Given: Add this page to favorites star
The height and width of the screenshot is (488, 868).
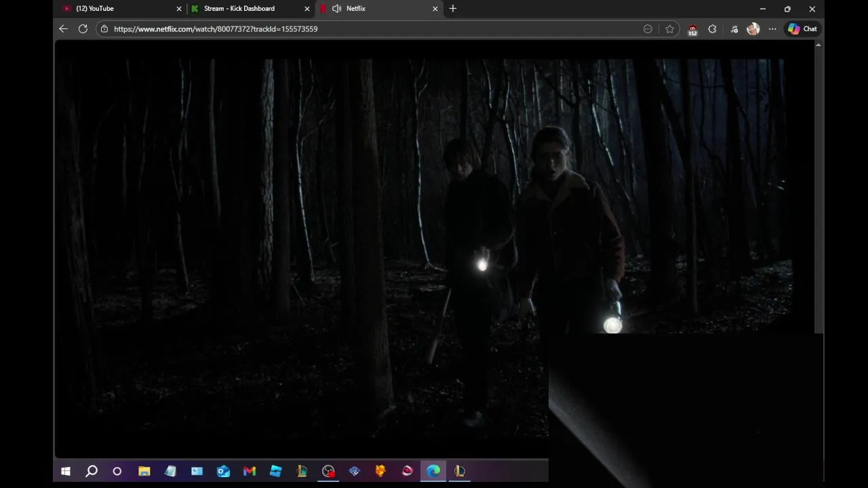Looking at the screenshot, I should tap(669, 29).
